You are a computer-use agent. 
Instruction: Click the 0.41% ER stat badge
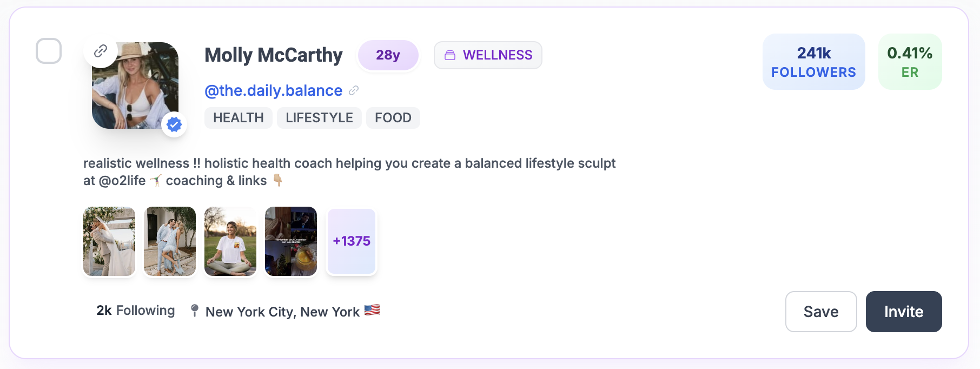pyautogui.click(x=910, y=61)
